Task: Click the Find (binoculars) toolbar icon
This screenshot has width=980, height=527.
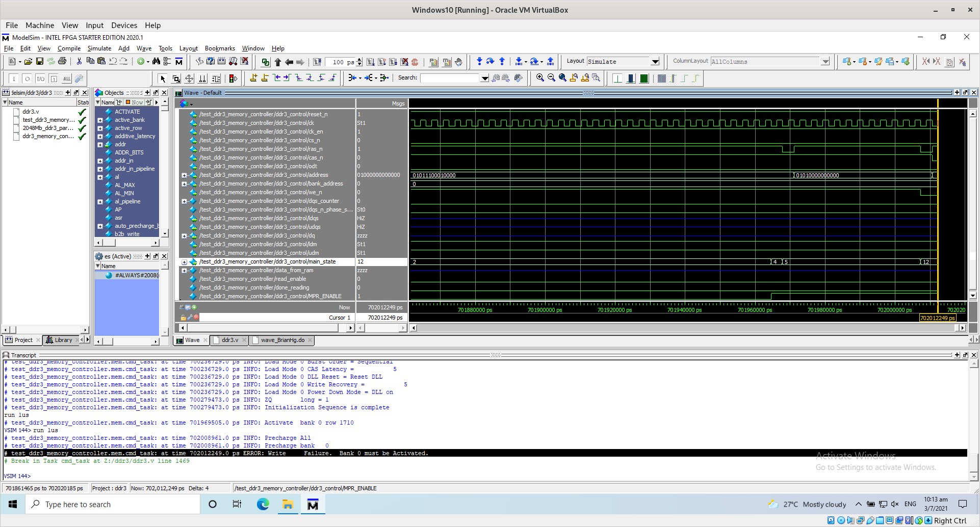Action: click(156, 62)
